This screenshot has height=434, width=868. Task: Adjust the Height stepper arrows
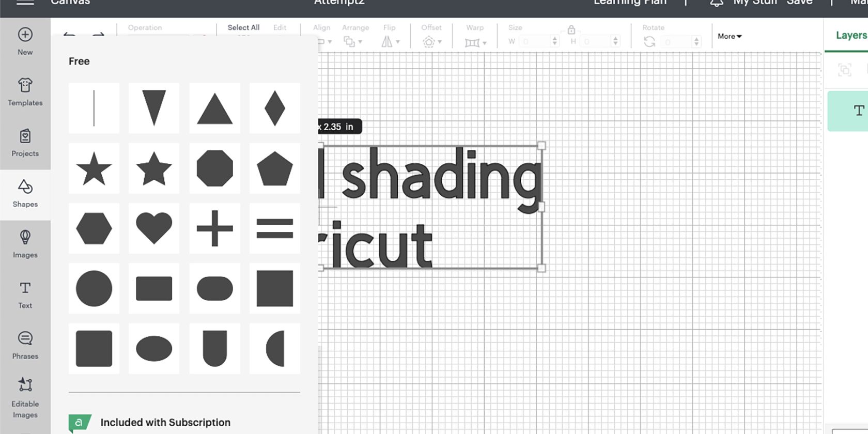point(615,41)
